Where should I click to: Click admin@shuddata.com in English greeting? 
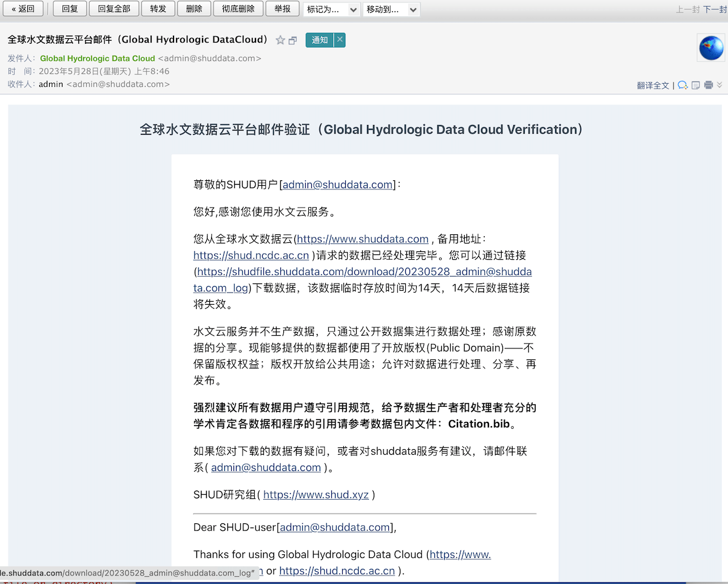335,528
